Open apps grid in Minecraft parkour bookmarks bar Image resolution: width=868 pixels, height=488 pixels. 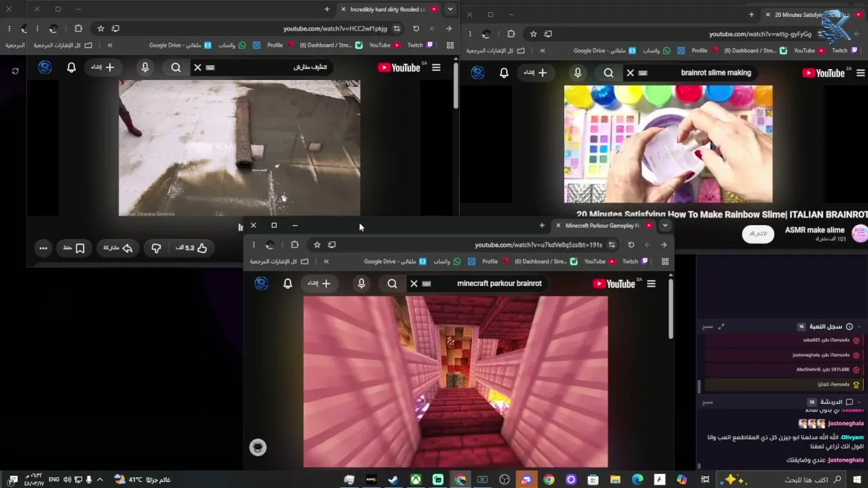pyautogui.click(x=665, y=262)
